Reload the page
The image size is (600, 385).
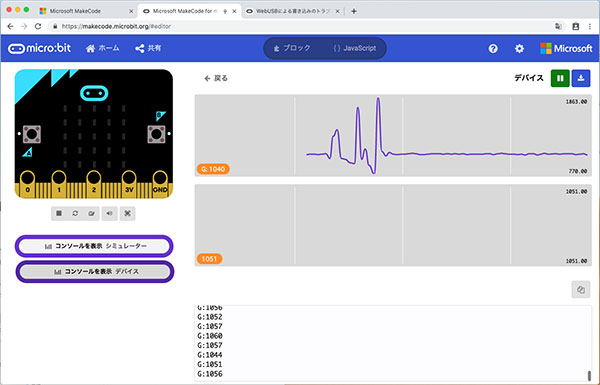38,26
